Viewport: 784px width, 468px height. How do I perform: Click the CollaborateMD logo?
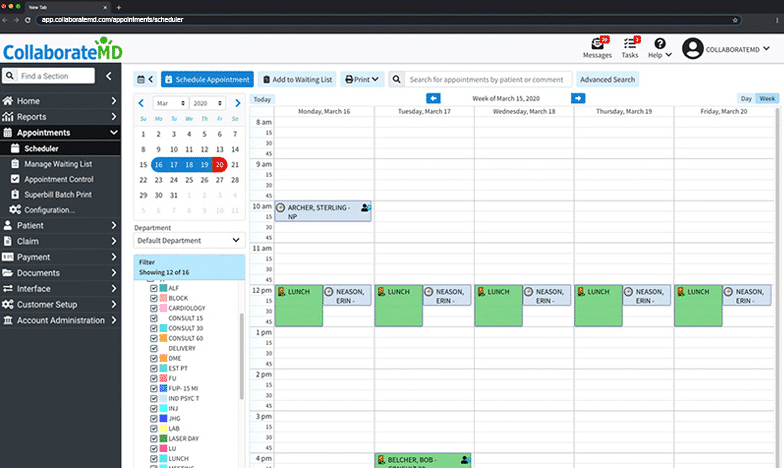(x=62, y=50)
